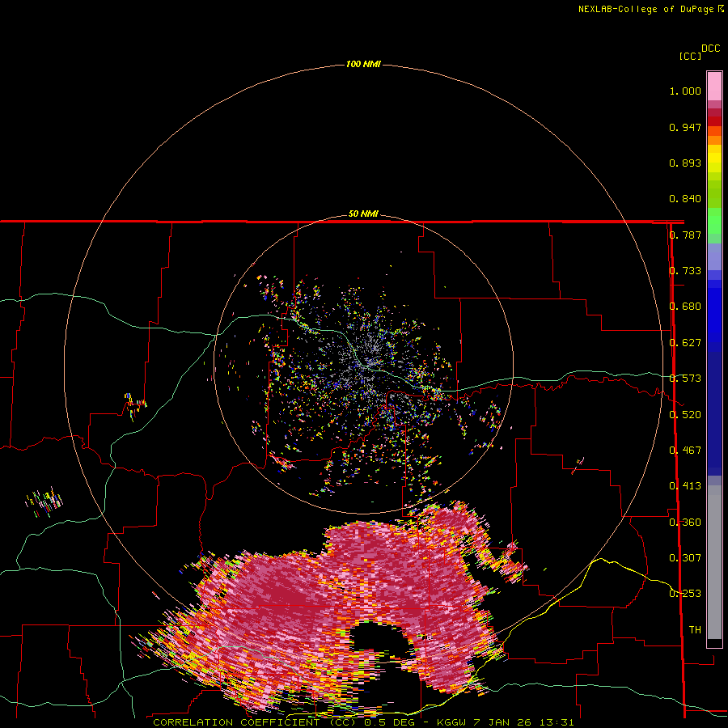Click the bright green segment of color bar
Image resolution: width=728 pixels, height=728 pixels.
[714, 221]
